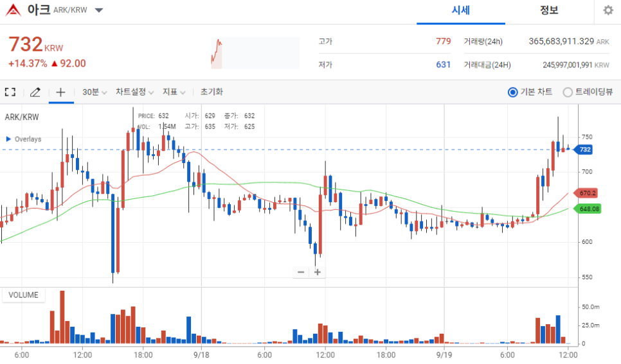Click the 거래량(24h) label
Screen dimensions: 621x364
pos(483,41)
